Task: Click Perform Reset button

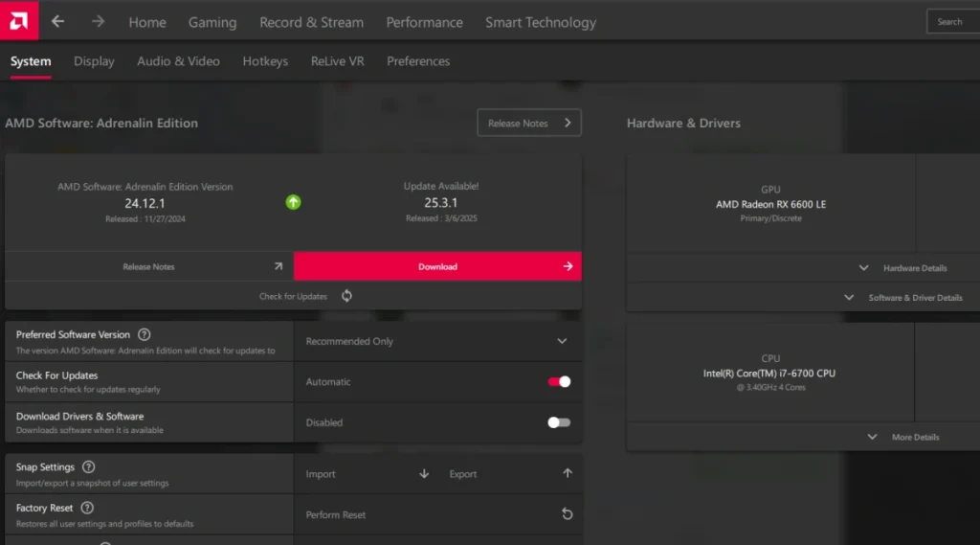Action: click(x=437, y=514)
